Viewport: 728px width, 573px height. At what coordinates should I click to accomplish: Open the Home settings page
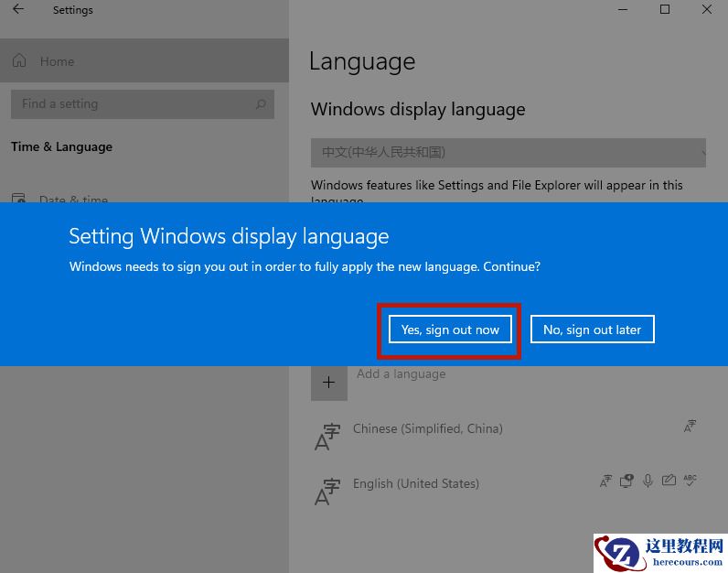point(145,61)
